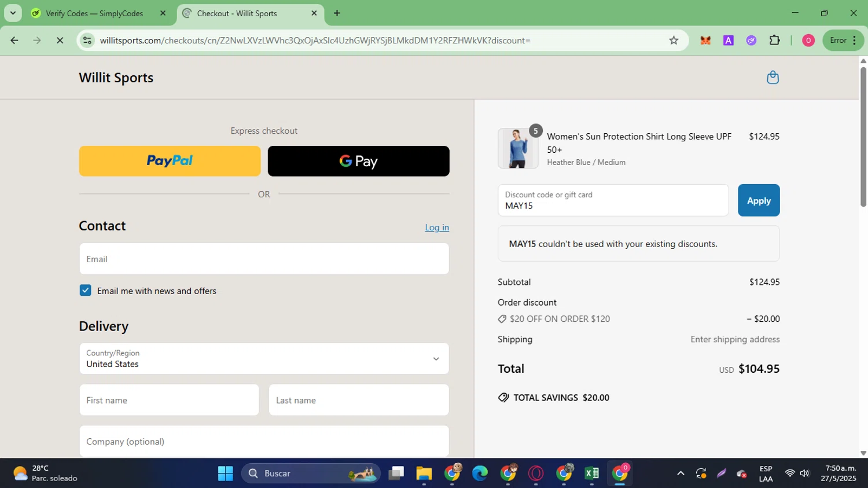Click the taskbar Buscar search box
Screen dimensions: 868x488
coord(311,474)
